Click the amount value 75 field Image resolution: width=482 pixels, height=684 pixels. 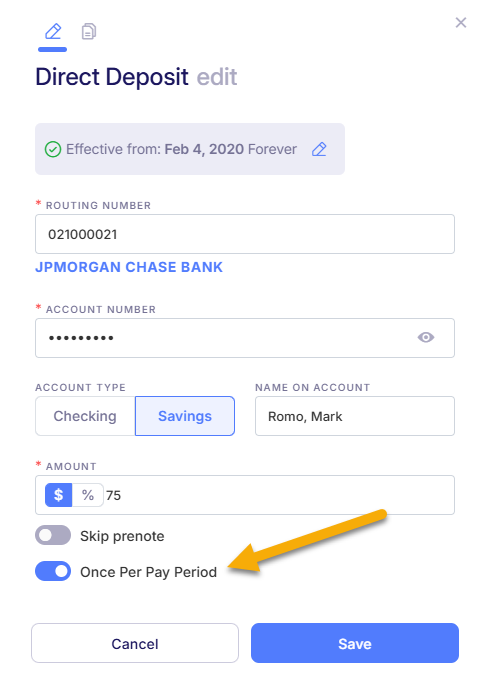click(279, 495)
